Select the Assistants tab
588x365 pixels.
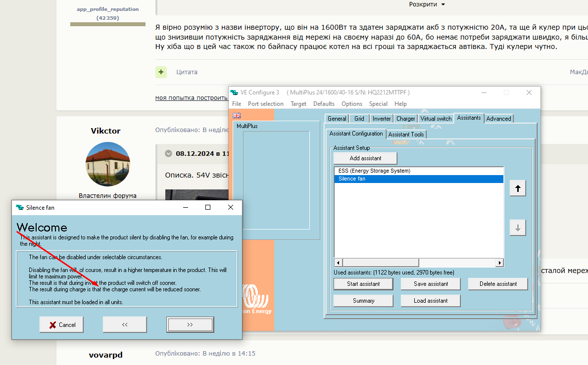(469, 118)
